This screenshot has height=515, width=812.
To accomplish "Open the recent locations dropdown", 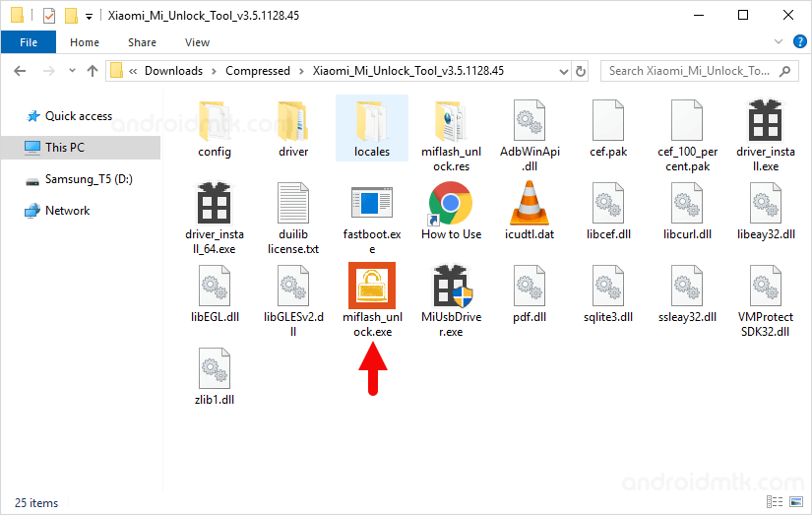I will [x=72, y=71].
